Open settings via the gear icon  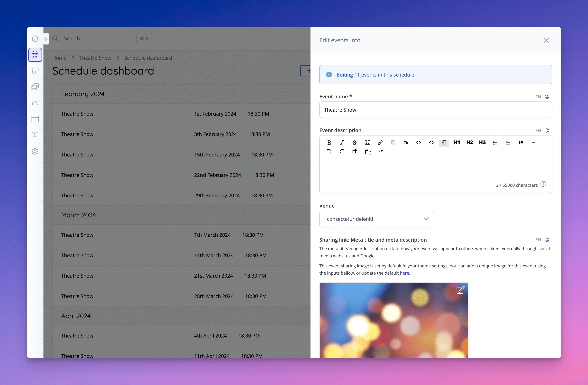tap(35, 152)
